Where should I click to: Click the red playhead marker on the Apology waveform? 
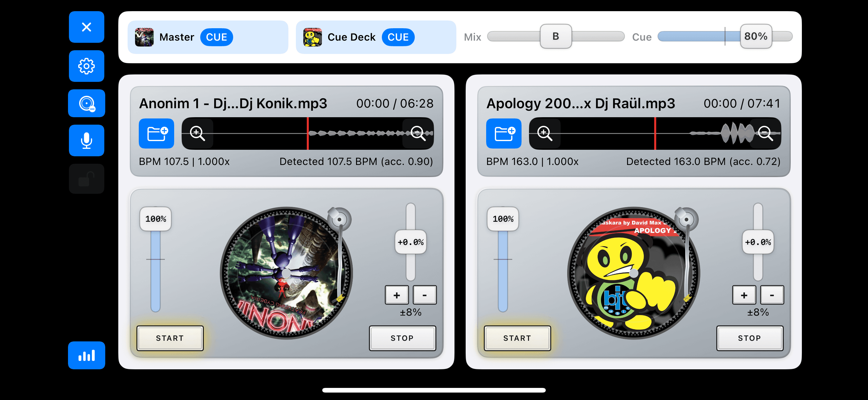(x=655, y=134)
